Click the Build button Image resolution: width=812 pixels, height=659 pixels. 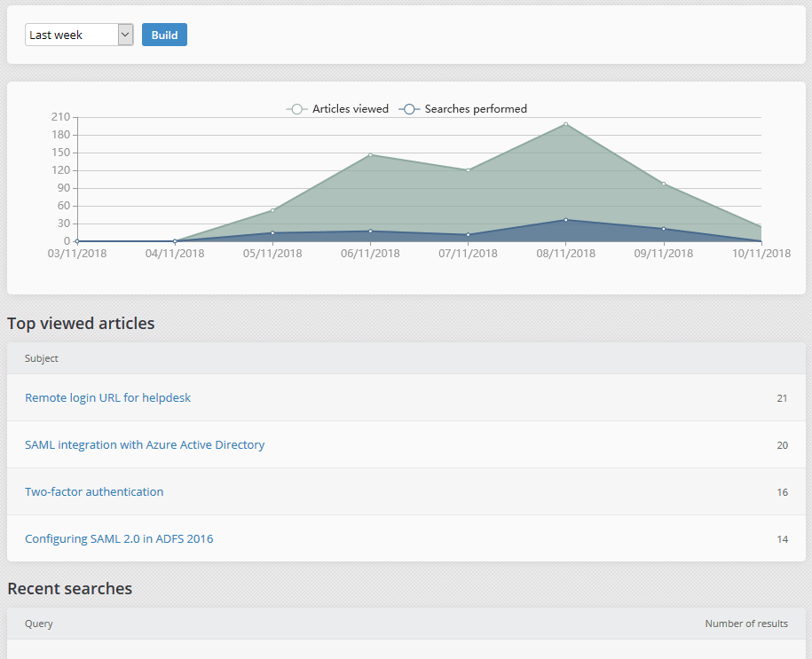(164, 35)
